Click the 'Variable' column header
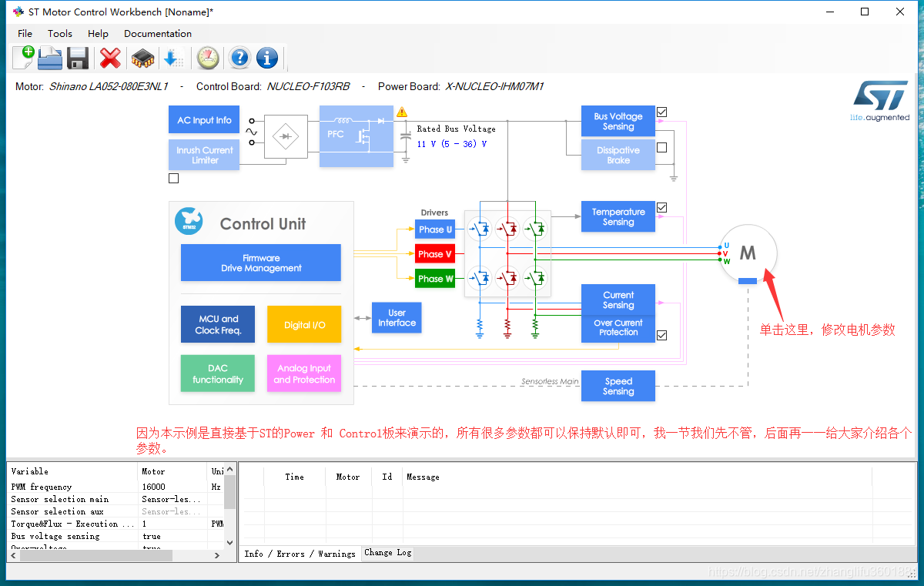Screen dimensions: 924x586 click(x=73, y=471)
